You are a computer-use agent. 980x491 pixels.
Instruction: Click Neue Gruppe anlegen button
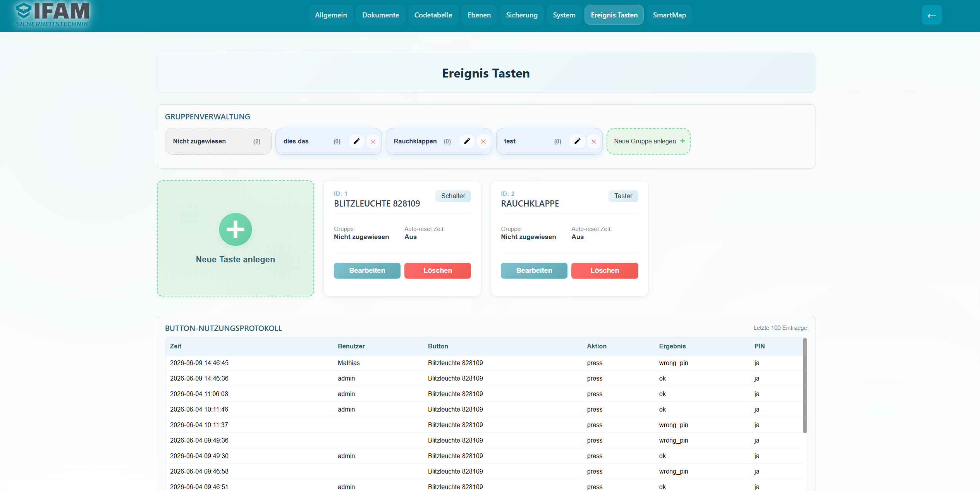[x=648, y=141]
